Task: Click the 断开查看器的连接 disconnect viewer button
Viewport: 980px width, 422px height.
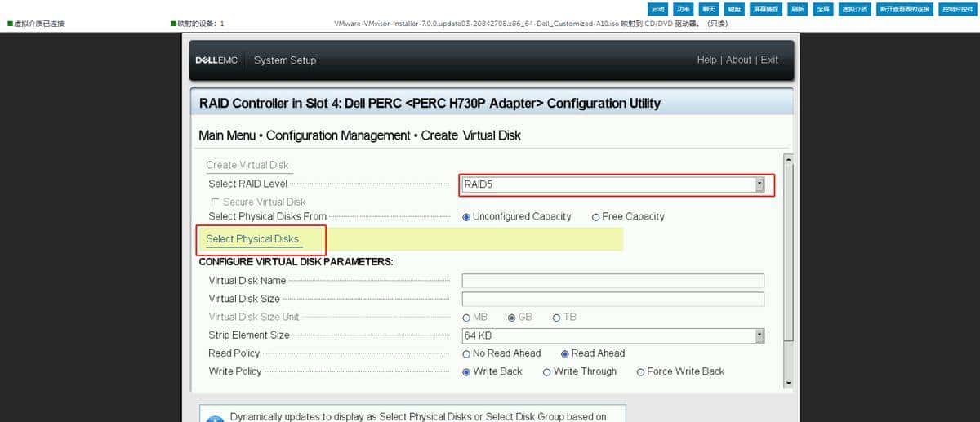Action: [x=905, y=9]
